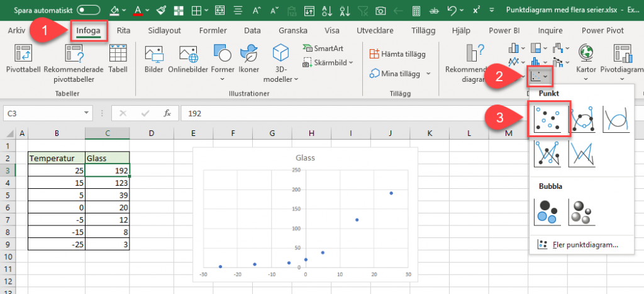
Task: Insert a hierarchy treemap chart
Action: pyautogui.click(x=539, y=48)
